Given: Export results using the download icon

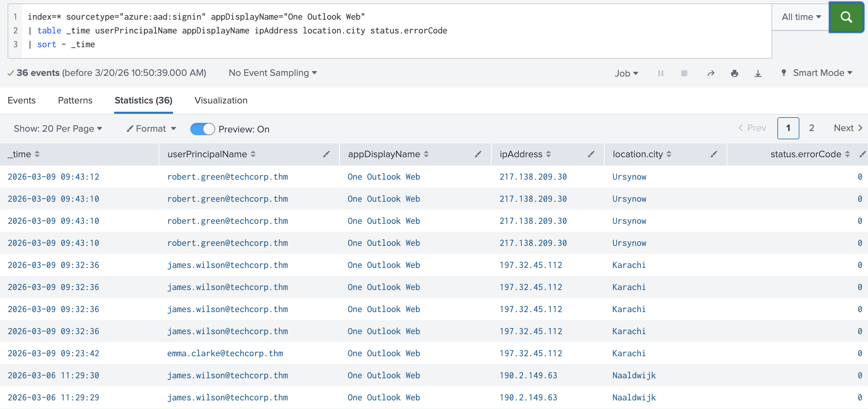Looking at the screenshot, I should pos(758,73).
